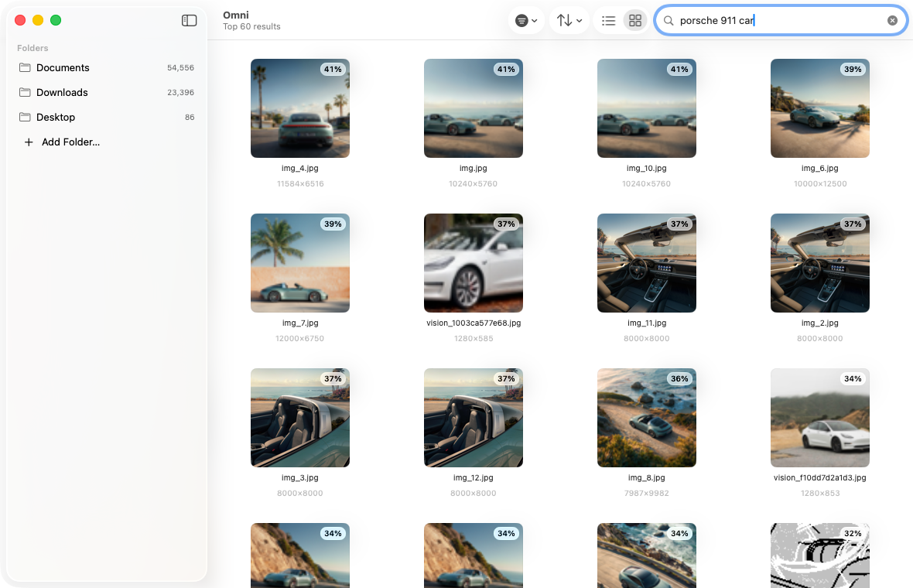Viewport: 913px width, 588px height.
Task: Maximize the window with green button
Action: 56,20
